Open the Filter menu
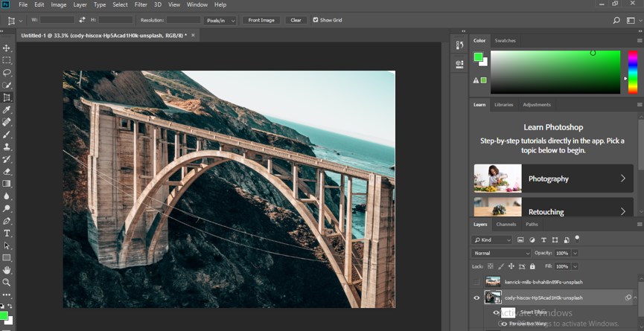The image size is (644, 331). tap(141, 4)
